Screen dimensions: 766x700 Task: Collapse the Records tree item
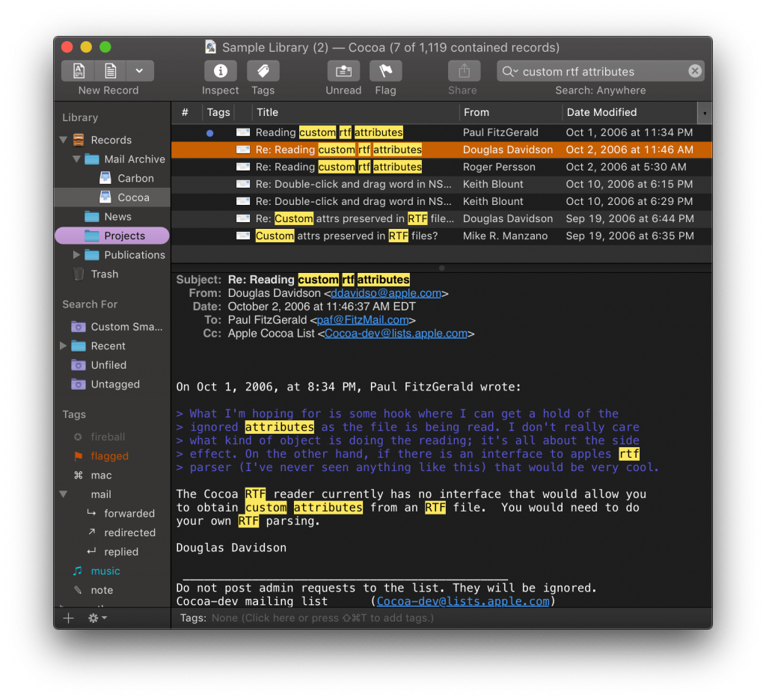[x=63, y=140]
